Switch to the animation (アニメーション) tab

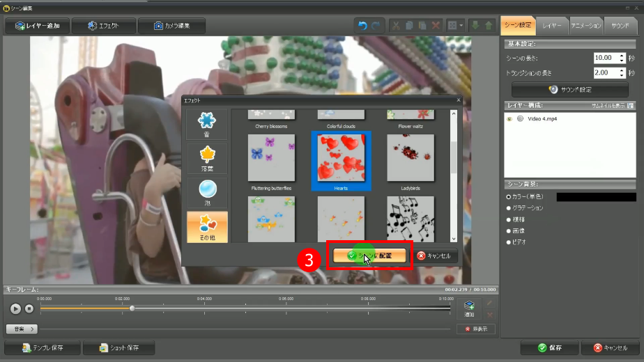[x=585, y=25]
